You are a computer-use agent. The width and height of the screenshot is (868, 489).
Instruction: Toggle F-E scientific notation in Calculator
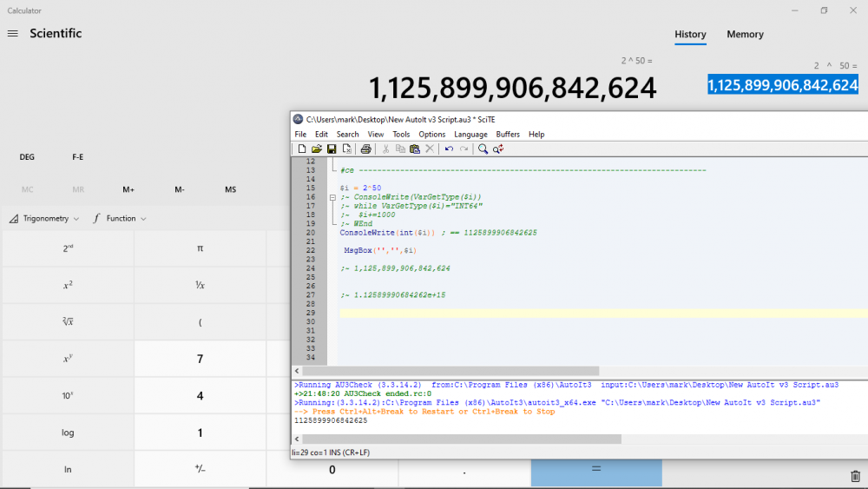point(78,157)
